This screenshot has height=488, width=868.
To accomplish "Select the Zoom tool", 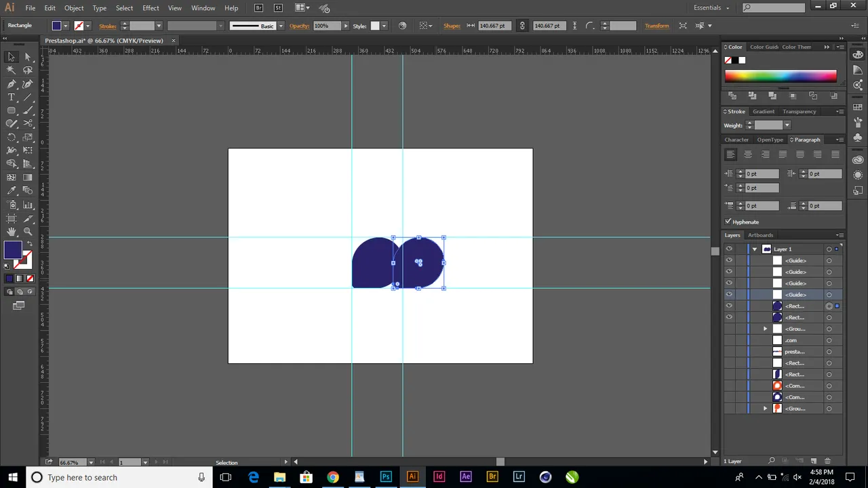I will tap(28, 232).
